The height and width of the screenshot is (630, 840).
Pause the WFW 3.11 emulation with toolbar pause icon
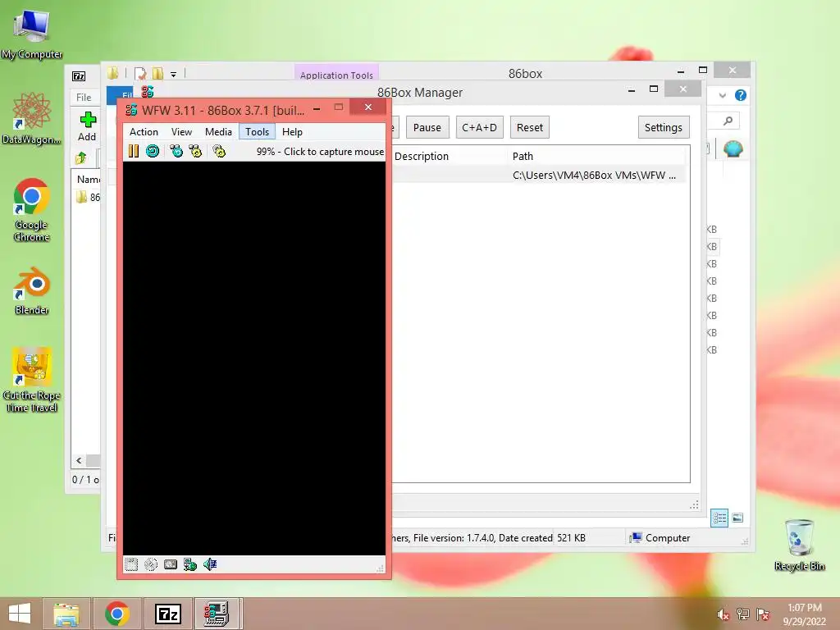pos(134,151)
